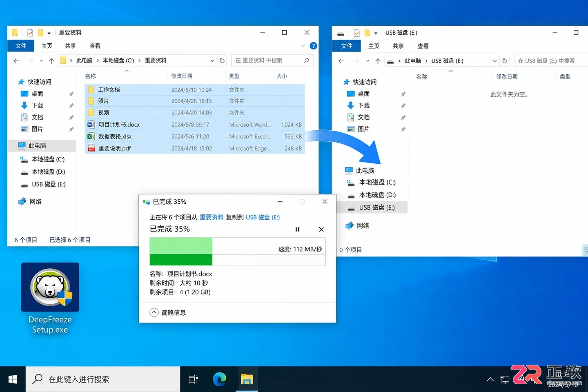Open the network tray icon
This screenshot has width=588, height=392.
click(x=505, y=380)
